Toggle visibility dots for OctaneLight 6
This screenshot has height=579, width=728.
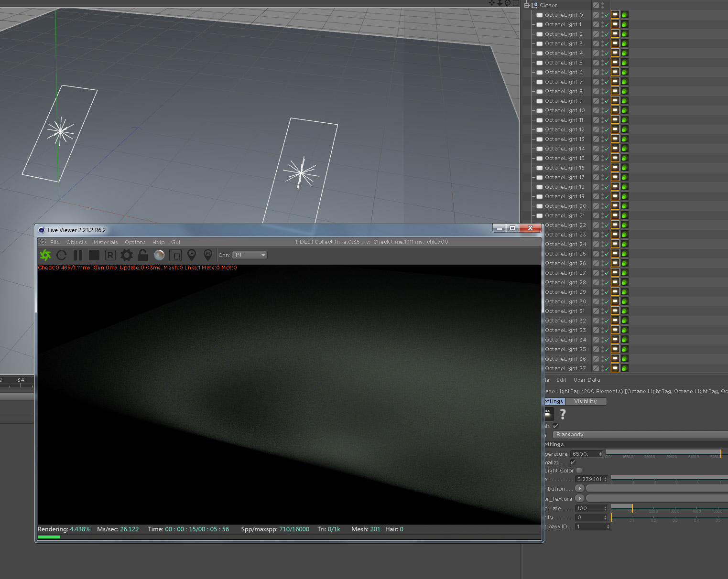[x=602, y=72]
